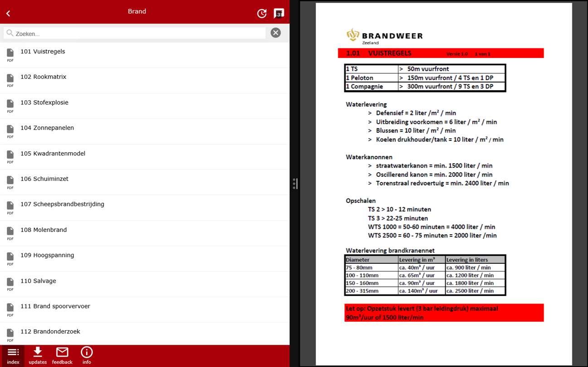Click the Zoeken search field

point(135,33)
